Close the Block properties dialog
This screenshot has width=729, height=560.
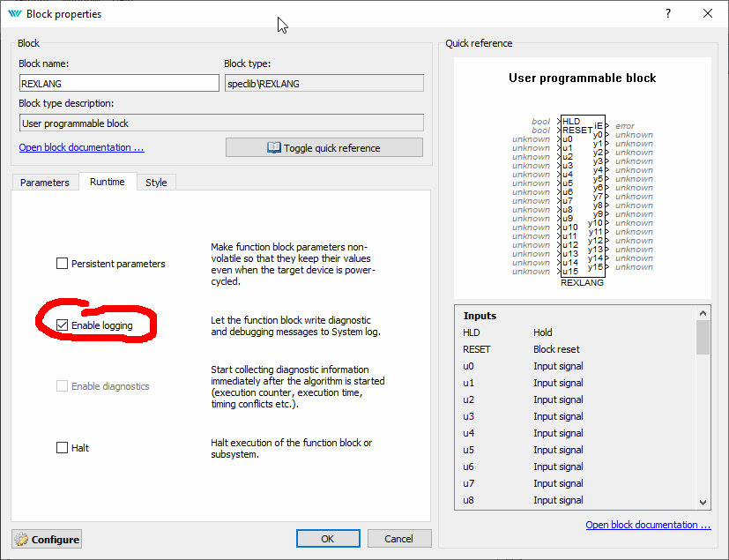pyautogui.click(x=708, y=13)
